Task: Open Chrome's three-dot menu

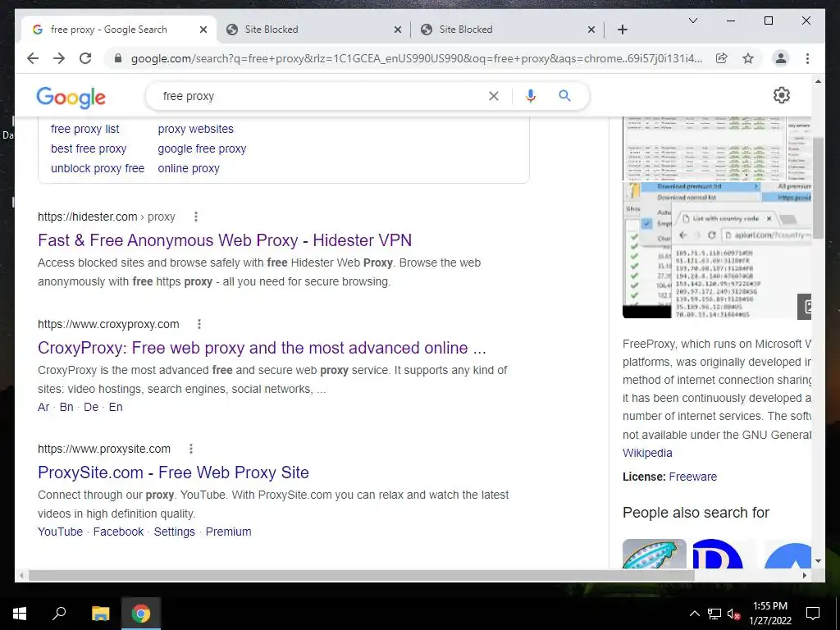Action: point(807,58)
